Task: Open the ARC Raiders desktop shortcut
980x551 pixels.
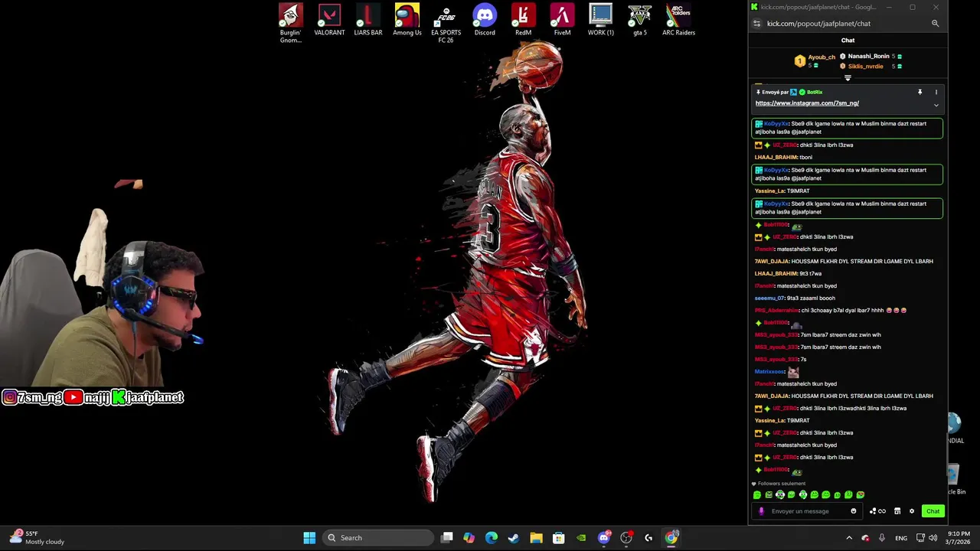Action: click(x=678, y=20)
